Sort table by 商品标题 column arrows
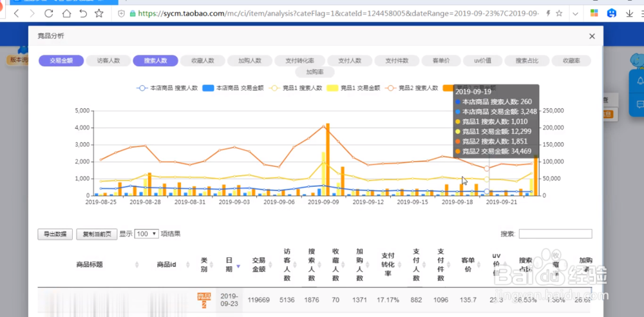 137,265
